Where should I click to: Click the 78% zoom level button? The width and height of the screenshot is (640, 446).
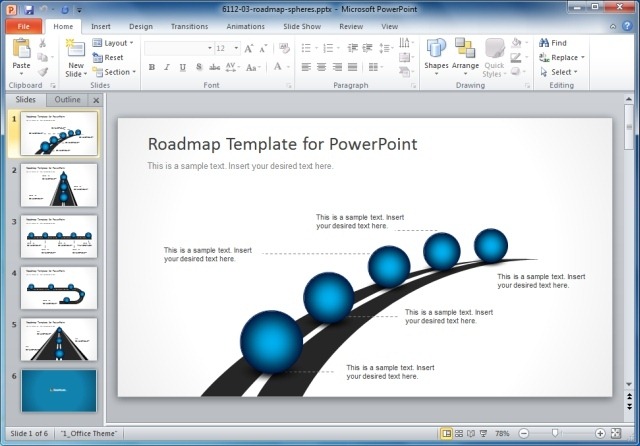click(502, 433)
